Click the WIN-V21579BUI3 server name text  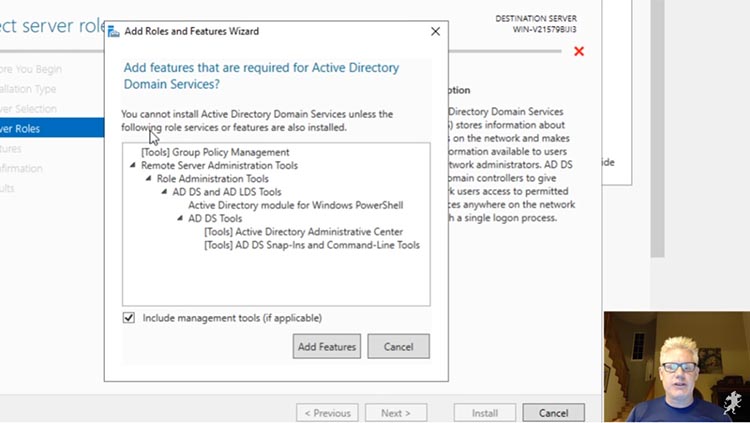pyautogui.click(x=544, y=29)
